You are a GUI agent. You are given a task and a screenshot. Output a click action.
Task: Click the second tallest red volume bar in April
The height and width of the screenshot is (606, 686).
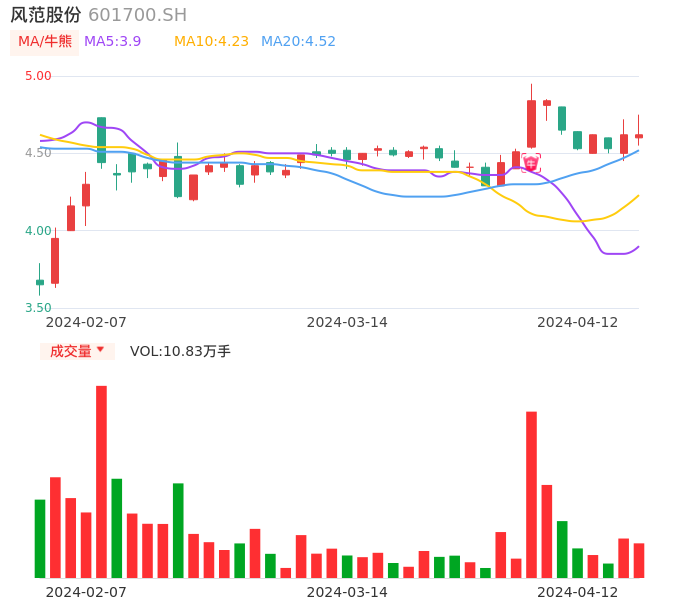(547, 531)
